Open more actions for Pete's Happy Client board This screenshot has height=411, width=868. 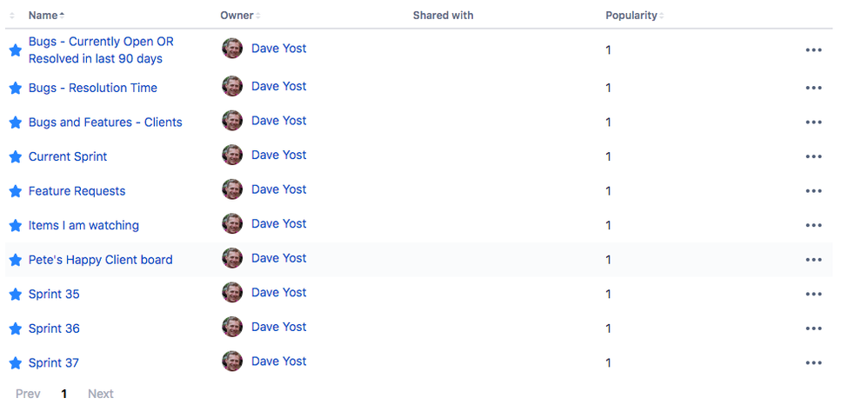(813, 260)
